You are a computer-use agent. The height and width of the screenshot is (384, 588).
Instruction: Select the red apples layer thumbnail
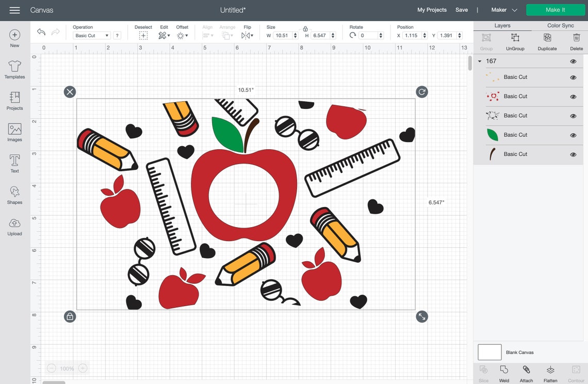coord(493,97)
